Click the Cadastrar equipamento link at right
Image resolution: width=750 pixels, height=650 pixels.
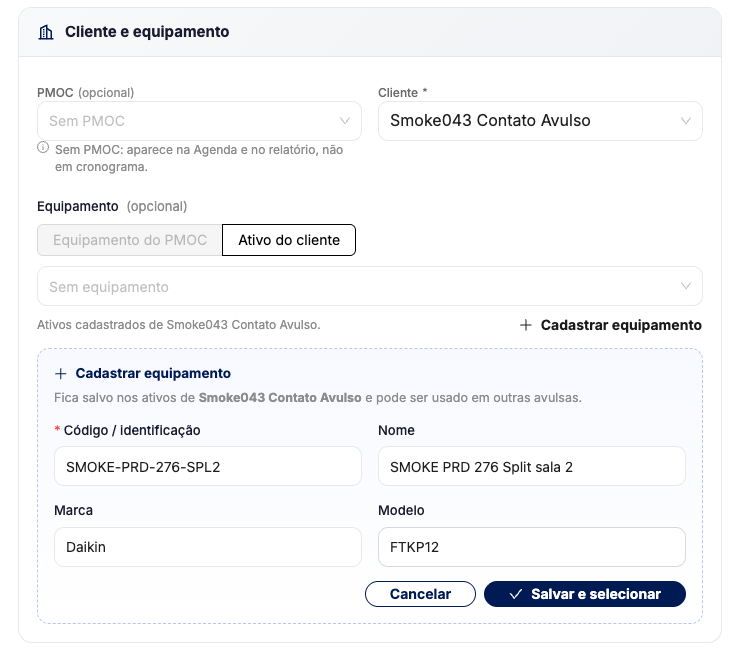(611, 325)
